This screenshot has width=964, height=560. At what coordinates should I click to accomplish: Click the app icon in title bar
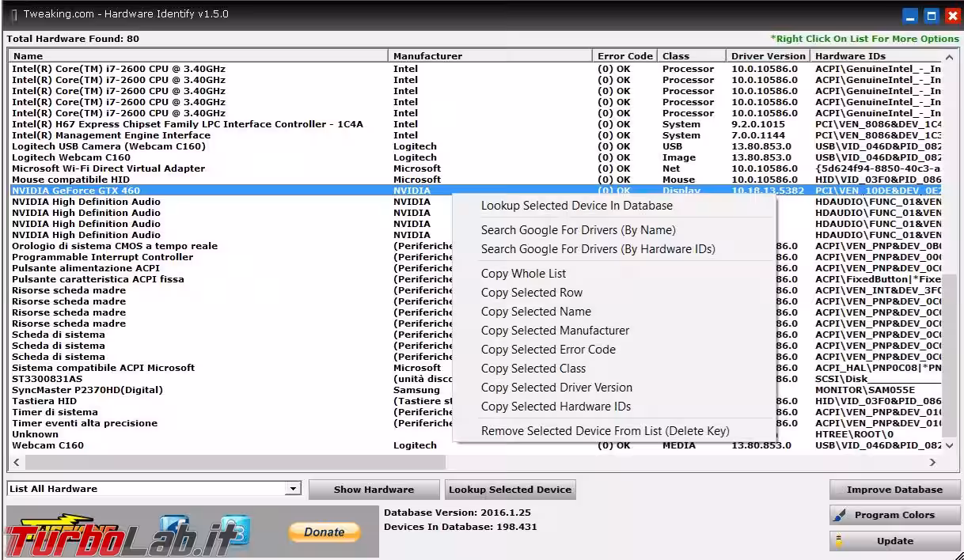13,15
